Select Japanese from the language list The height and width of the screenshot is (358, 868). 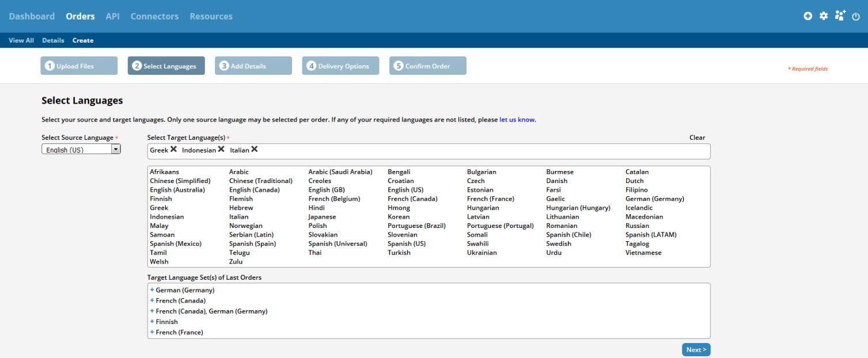pos(322,217)
